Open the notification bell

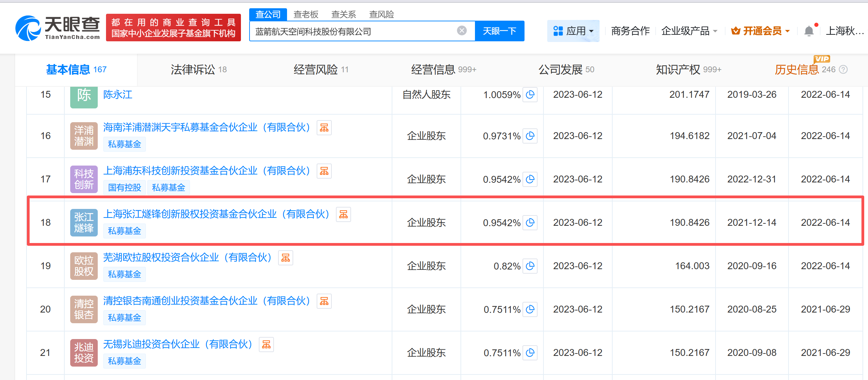pyautogui.click(x=809, y=31)
